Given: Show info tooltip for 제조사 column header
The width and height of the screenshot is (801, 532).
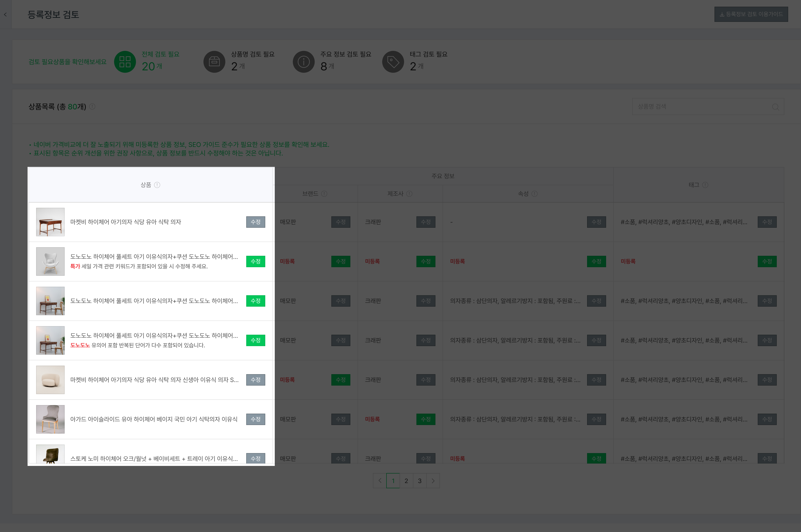Looking at the screenshot, I should 410,194.
